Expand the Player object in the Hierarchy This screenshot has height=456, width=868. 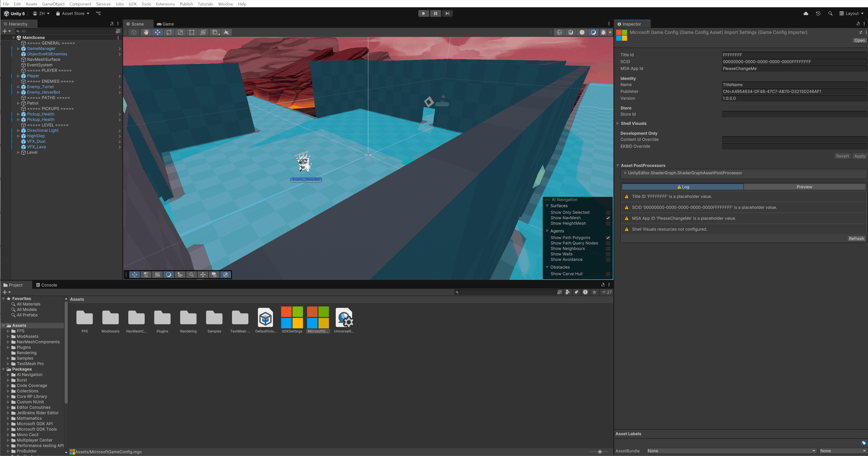(x=18, y=76)
